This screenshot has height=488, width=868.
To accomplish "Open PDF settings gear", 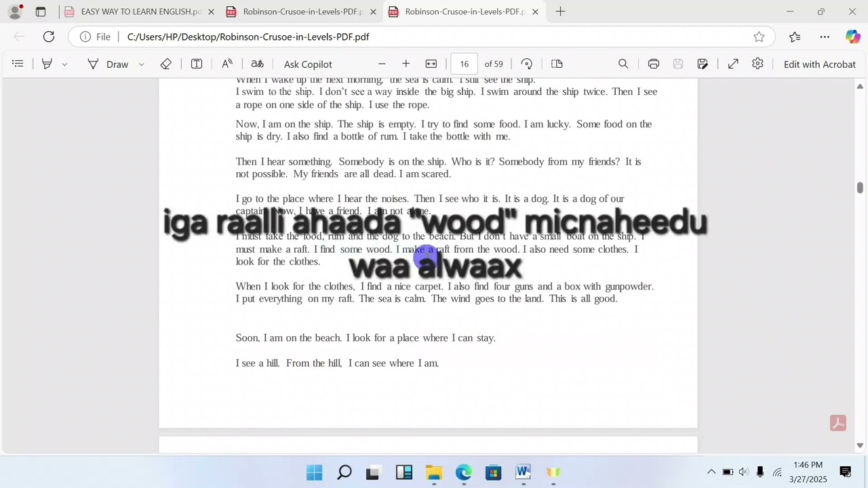I will click(x=757, y=64).
